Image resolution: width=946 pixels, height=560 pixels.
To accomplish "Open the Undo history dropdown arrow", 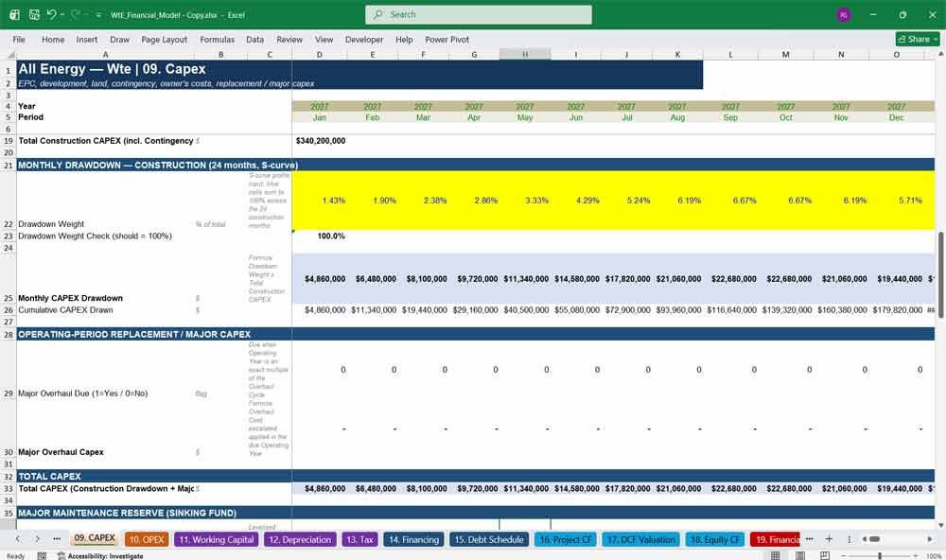I will 62,14.
